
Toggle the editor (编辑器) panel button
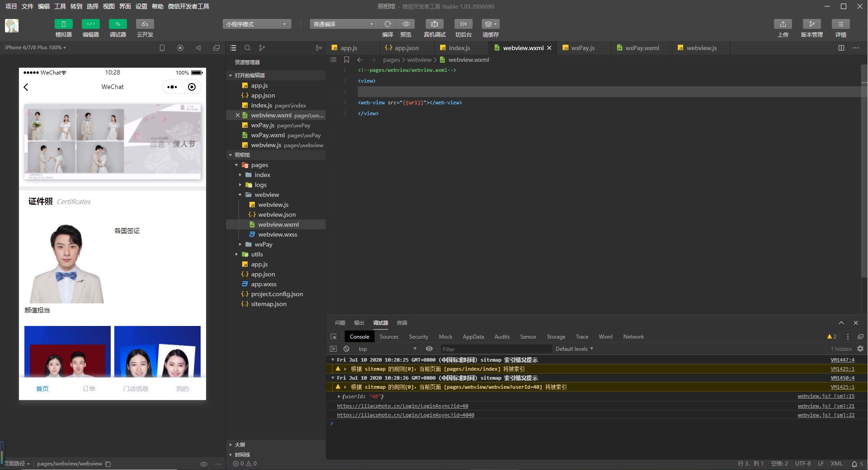[x=91, y=24]
